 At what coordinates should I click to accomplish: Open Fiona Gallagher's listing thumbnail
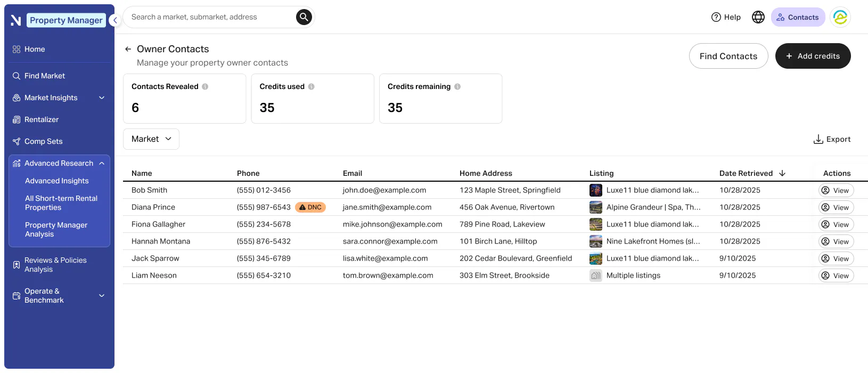click(596, 224)
